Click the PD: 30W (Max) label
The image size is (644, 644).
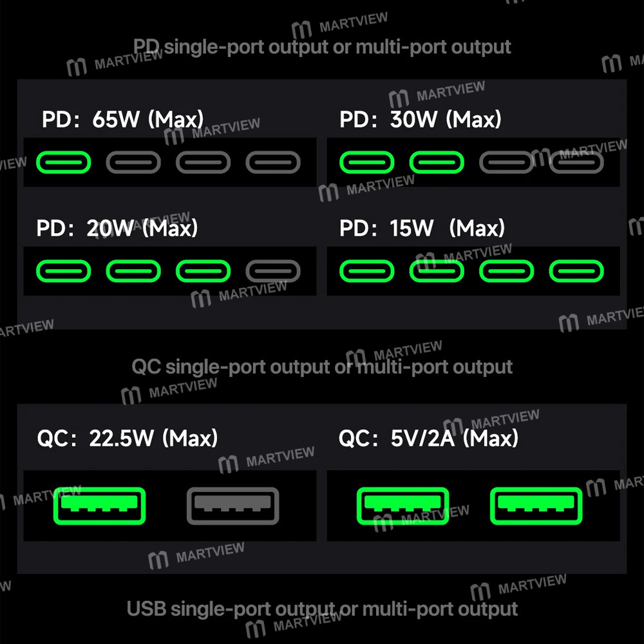[x=421, y=120]
